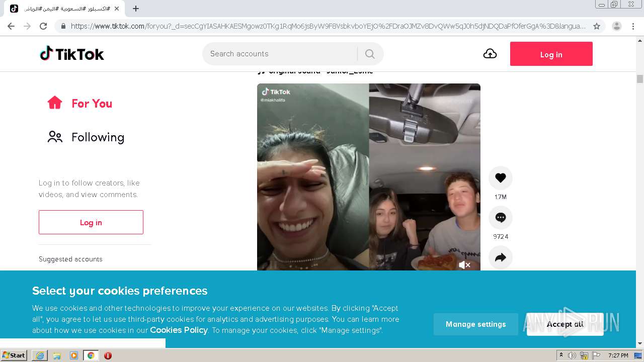Image resolution: width=644 pixels, height=362 pixels.
Task: Open Chrome three-dot menu
Action: click(633, 26)
